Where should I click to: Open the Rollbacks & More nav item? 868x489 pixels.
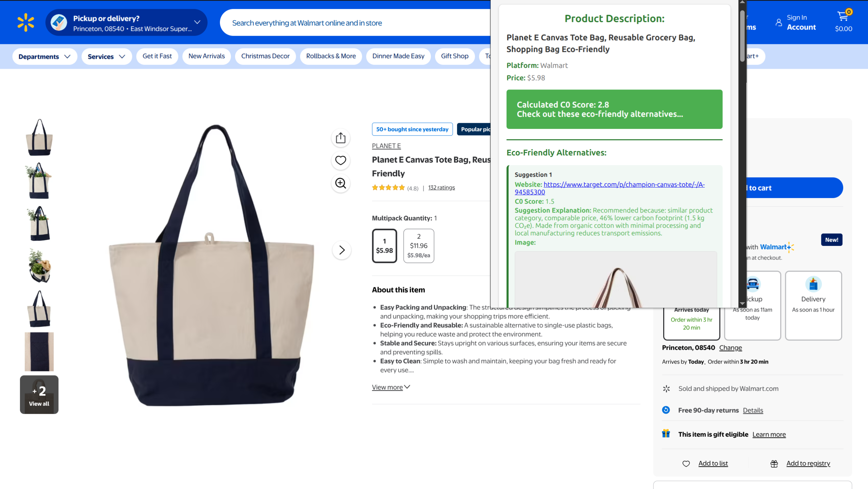pyautogui.click(x=331, y=56)
